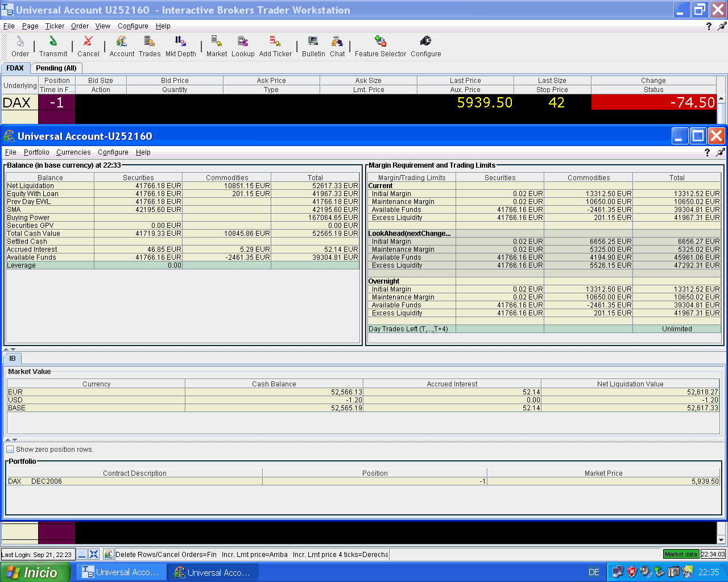This screenshot has height=582, width=728.
Task: Select the DAX DEC2006 portfolio row
Action: (x=363, y=481)
